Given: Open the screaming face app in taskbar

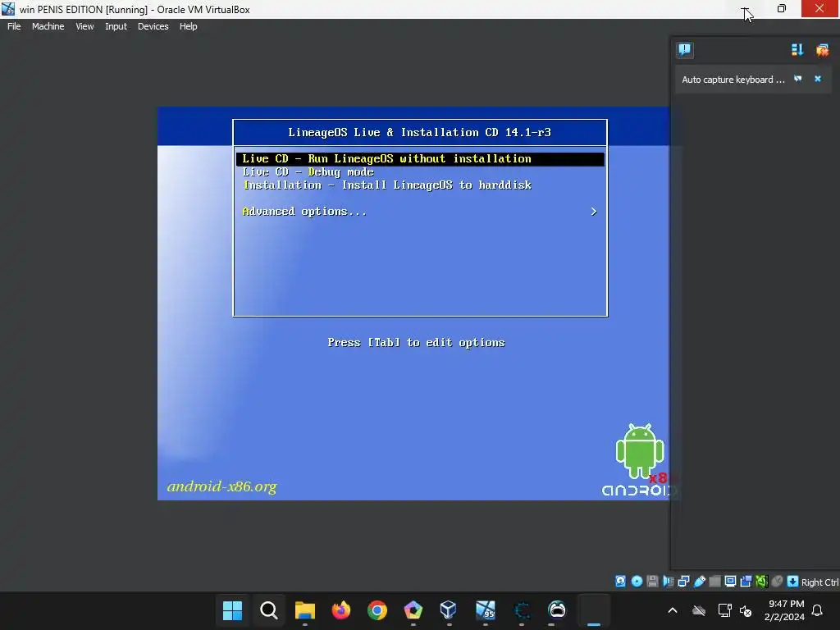Looking at the screenshot, I should coord(557,610).
